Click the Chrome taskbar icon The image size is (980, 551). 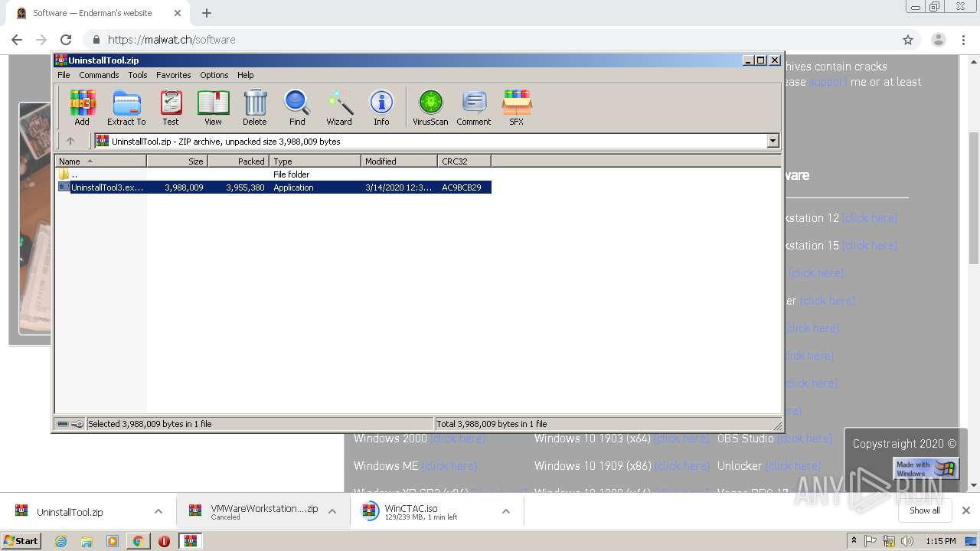click(138, 541)
